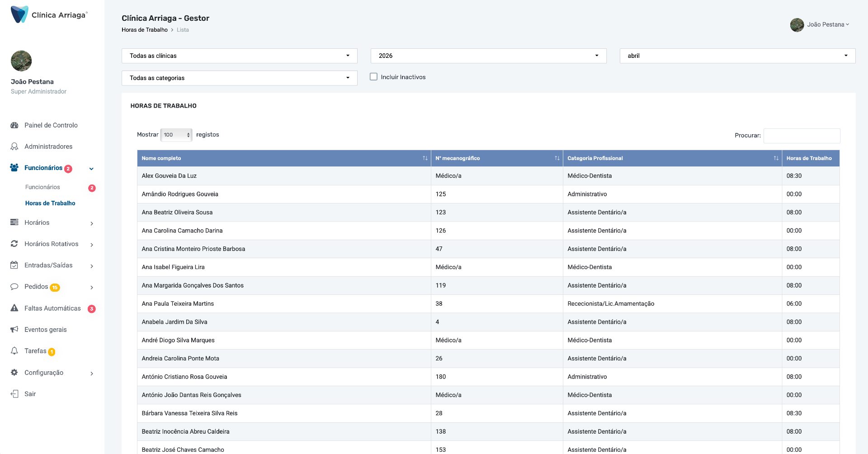
Task: Click Horas de Trabalho breadcrumb link
Action: point(145,30)
